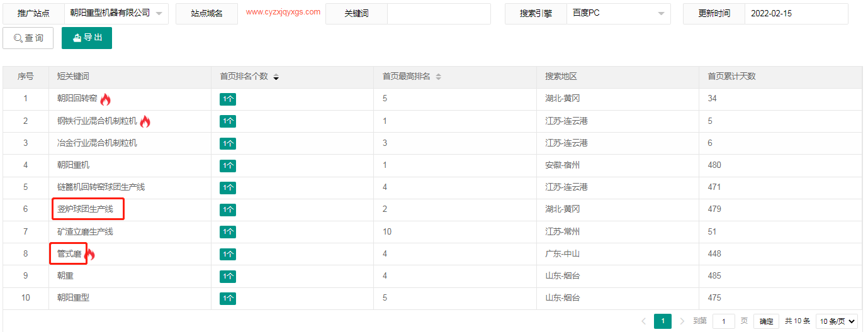The height and width of the screenshot is (332, 868).
Task: Click the hot icon next to 钢铁行业混合机制粒机
Action: (x=145, y=121)
